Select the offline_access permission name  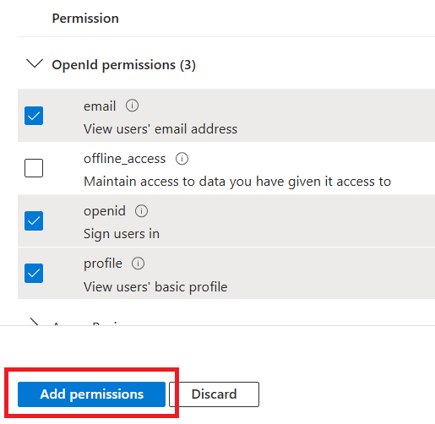tap(125, 159)
